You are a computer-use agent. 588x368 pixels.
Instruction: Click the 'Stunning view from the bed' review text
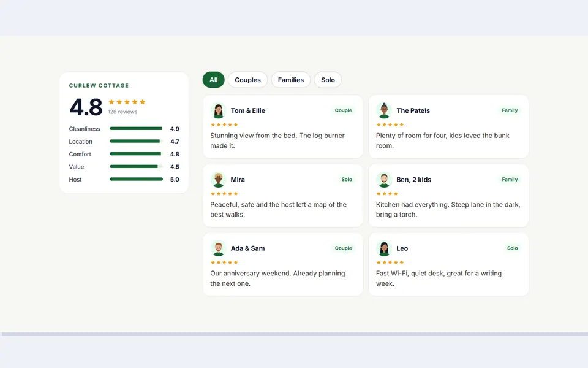pyautogui.click(x=277, y=140)
